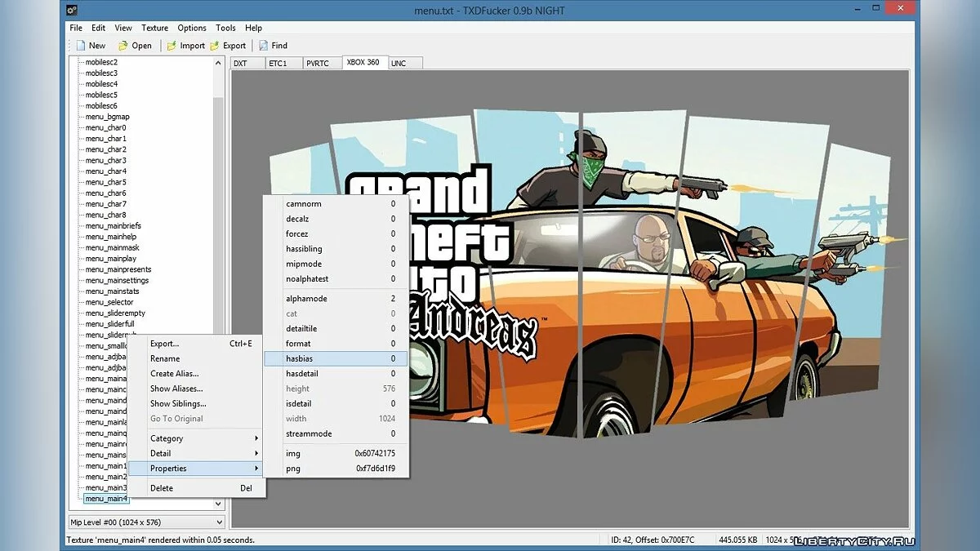Click the texture list vertical scrollbar
This screenshot has height=551, width=980.
(x=218, y=204)
